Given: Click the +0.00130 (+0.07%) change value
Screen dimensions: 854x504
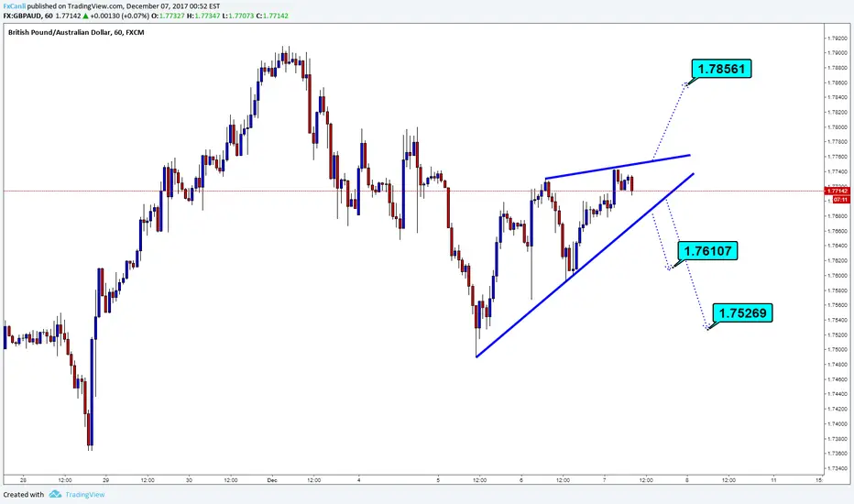Looking at the screenshot, I should point(121,16).
